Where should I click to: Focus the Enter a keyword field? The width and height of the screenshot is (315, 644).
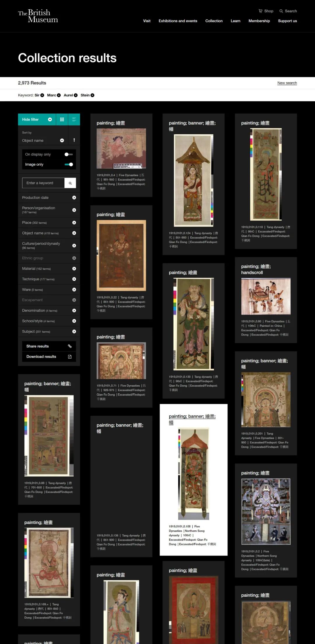click(x=43, y=183)
